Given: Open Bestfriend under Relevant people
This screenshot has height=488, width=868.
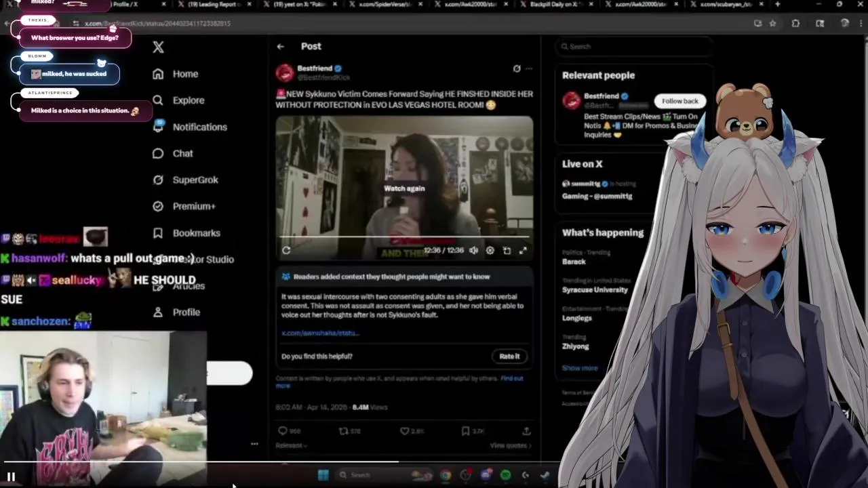Looking at the screenshot, I should coord(601,96).
